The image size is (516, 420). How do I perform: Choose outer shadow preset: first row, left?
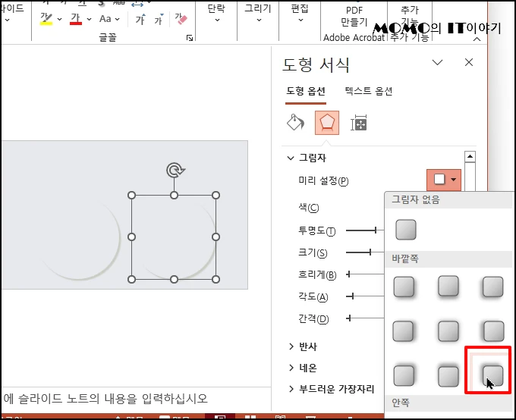pyautogui.click(x=404, y=287)
